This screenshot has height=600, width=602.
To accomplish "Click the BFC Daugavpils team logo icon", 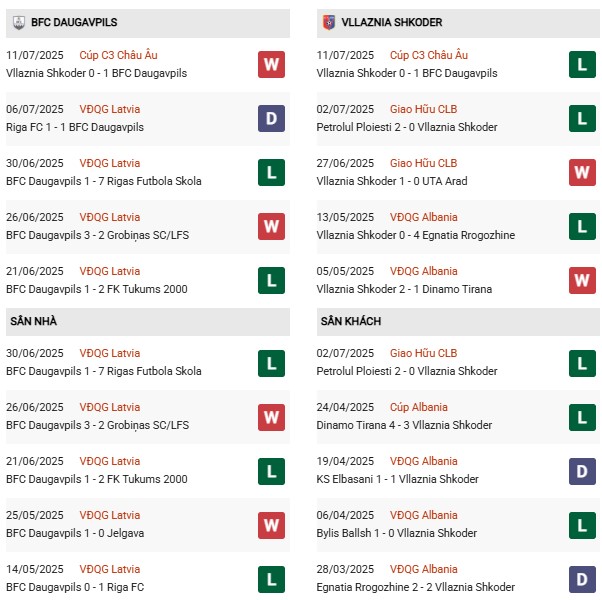I will pyautogui.click(x=19, y=21).
